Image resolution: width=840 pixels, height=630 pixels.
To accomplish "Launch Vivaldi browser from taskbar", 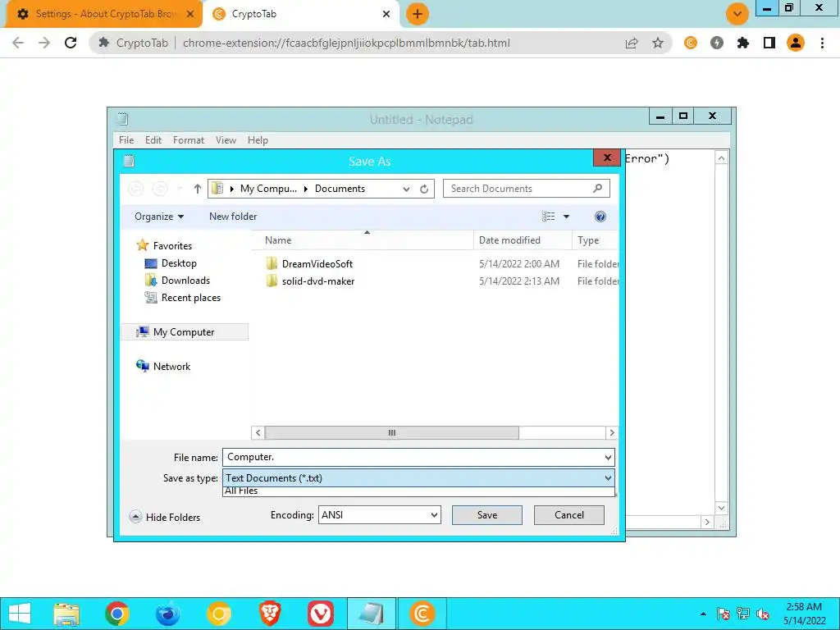I will pos(321,614).
